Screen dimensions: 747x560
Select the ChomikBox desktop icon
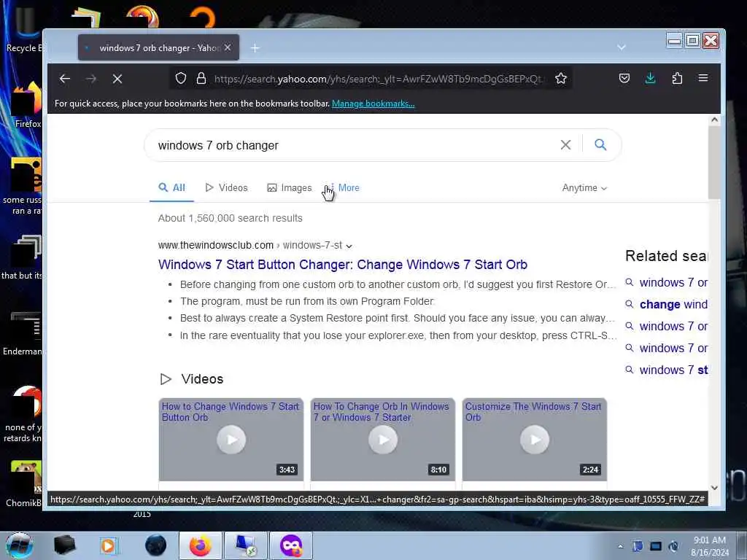coord(24,483)
